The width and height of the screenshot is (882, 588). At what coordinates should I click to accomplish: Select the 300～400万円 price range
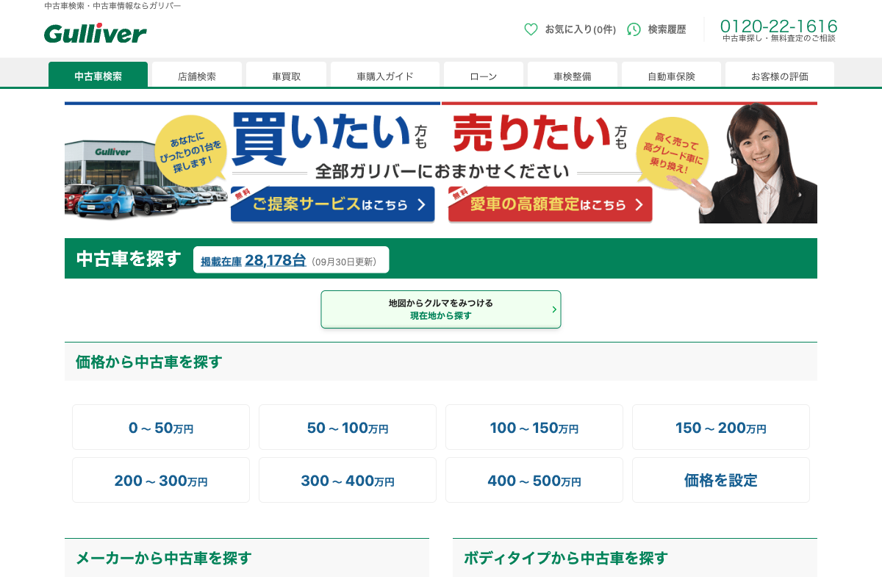[348, 481]
